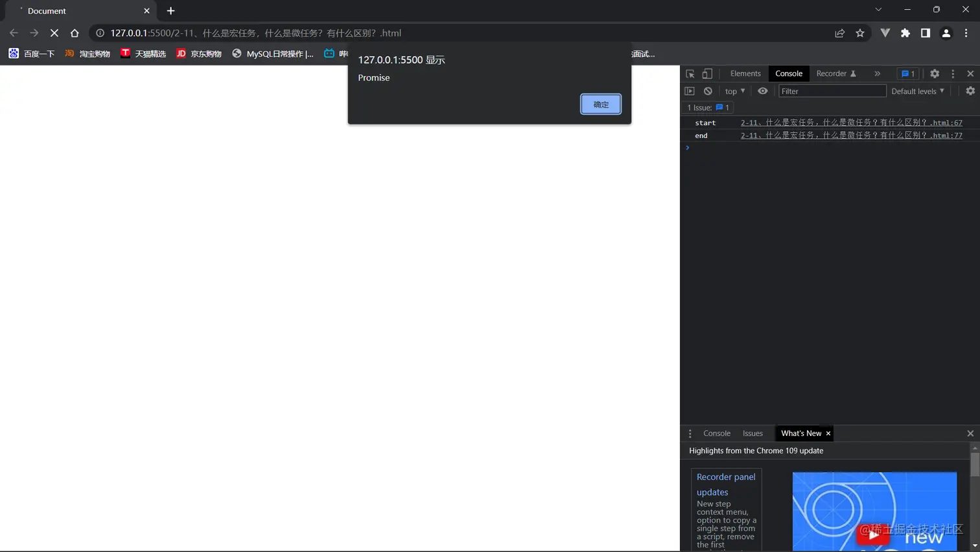
Task: Switch to the drawer Issues tab
Action: pyautogui.click(x=752, y=433)
